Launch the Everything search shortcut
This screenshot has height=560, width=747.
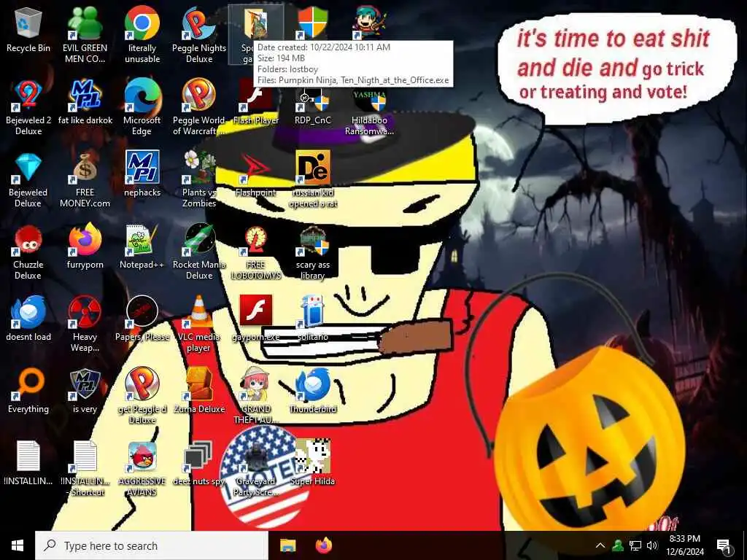pyautogui.click(x=28, y=392)
